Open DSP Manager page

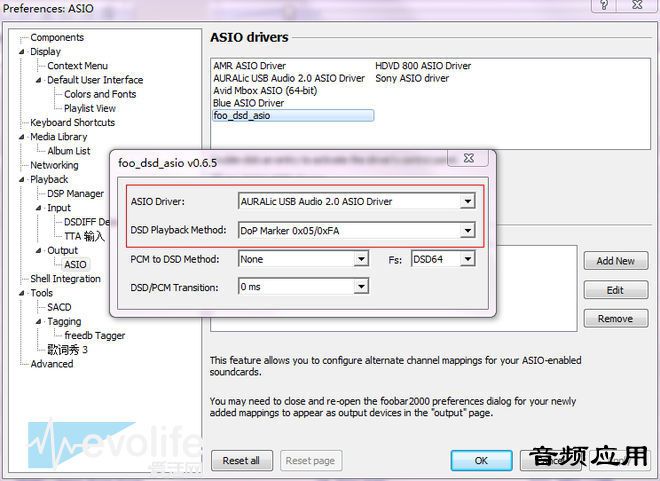[x=75, y=194]
